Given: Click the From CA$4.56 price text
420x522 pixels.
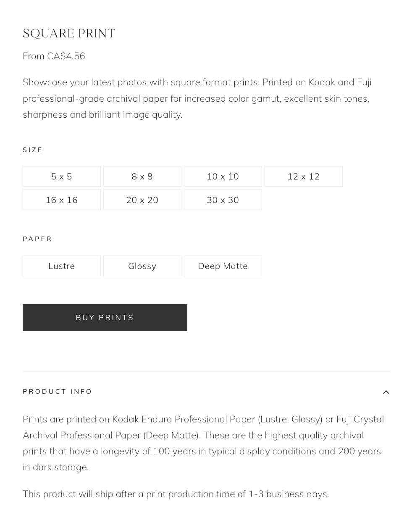Looking at the screenshot, I should pos(54,56).
